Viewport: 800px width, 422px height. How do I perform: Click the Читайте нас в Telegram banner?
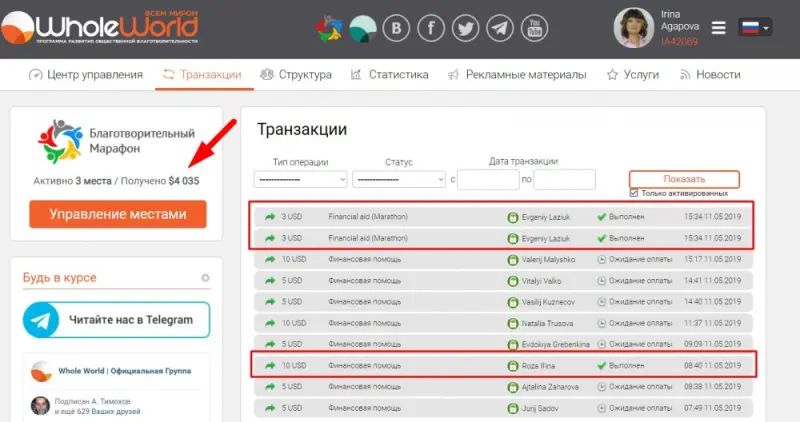click(116, 320)
